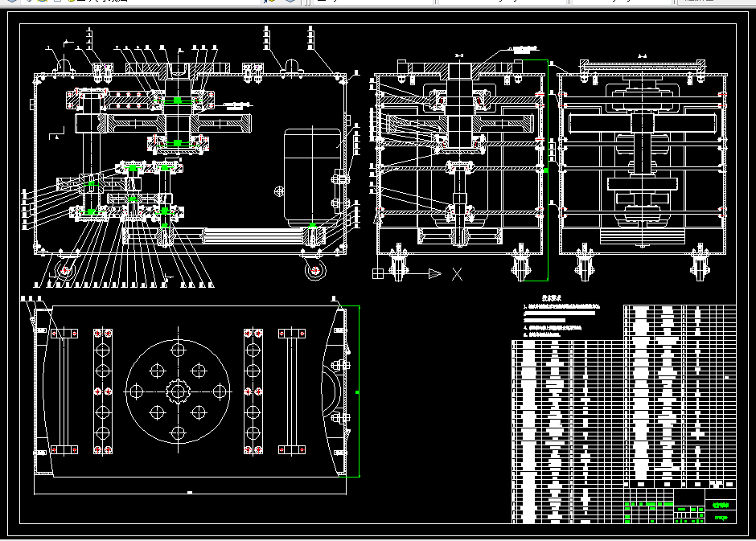Select the technical requirements heading text
The image size is (756, 541).
tap(552, 298)
